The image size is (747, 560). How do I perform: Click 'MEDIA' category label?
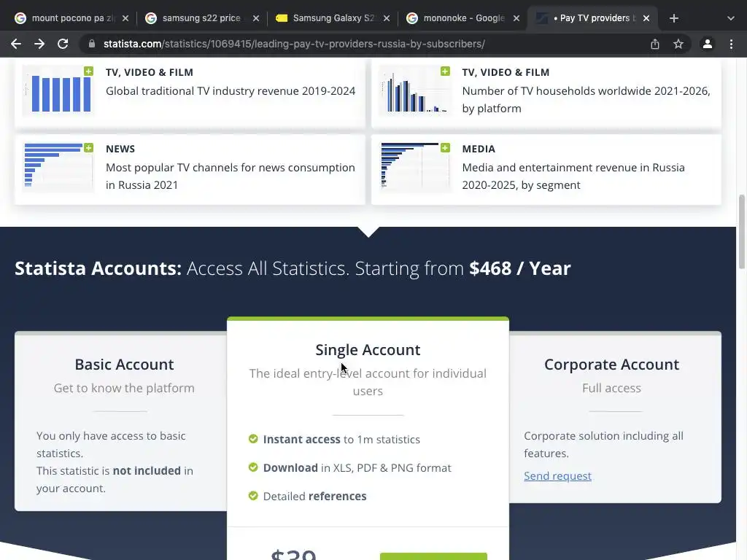point(479,149)
